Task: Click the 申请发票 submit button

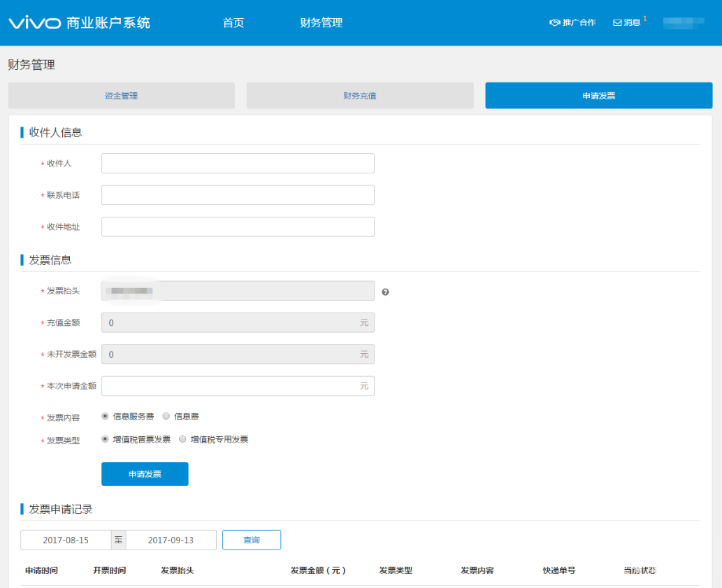Action: pyautogui.click(x=145, y=474)
